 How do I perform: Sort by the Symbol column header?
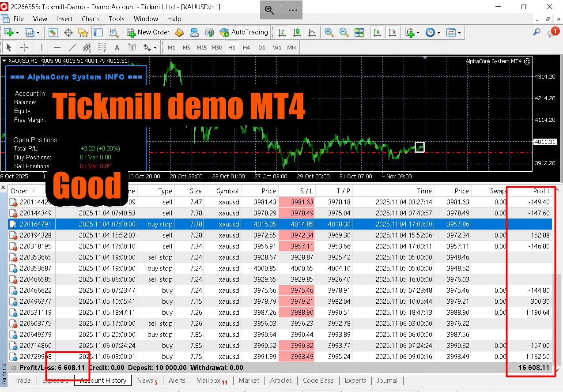[223, 191]
